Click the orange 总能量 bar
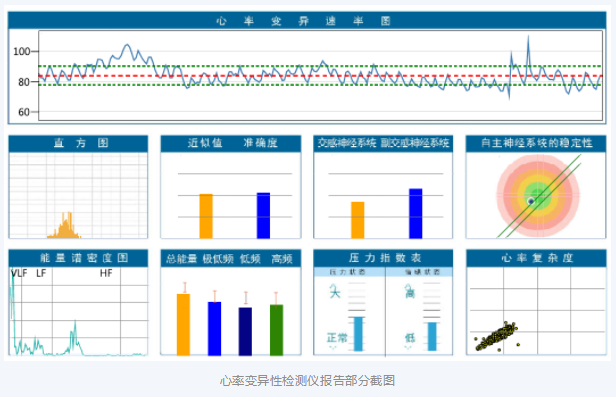The width and height of the screenshot is (616, 397). tap(183, 324)
